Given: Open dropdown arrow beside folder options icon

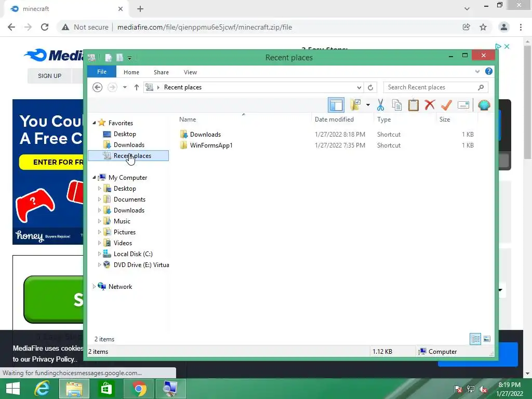Looking at the screenshot, I should click(x=368, y=105).
